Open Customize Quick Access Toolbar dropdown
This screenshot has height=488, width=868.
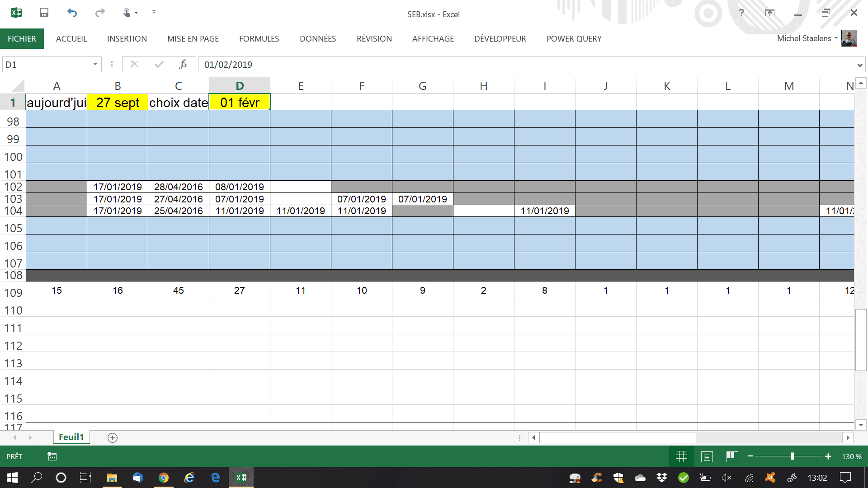point(154,12)
